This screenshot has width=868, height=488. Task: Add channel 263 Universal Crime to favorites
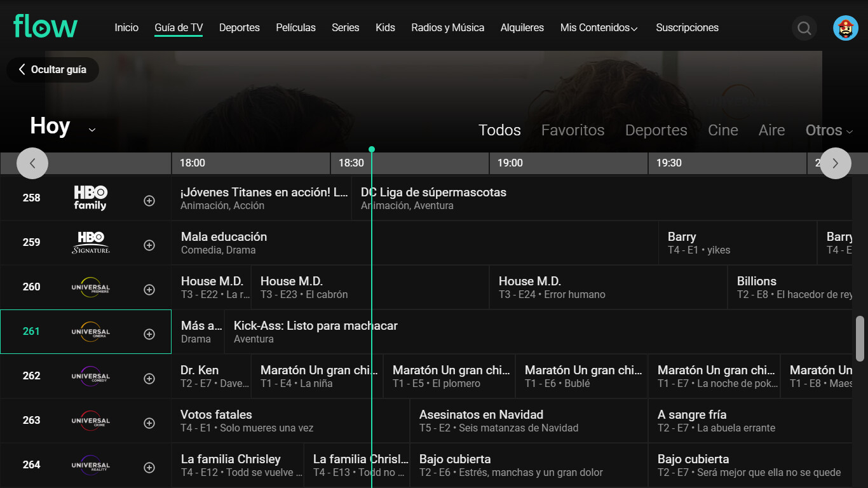[149, 423]
